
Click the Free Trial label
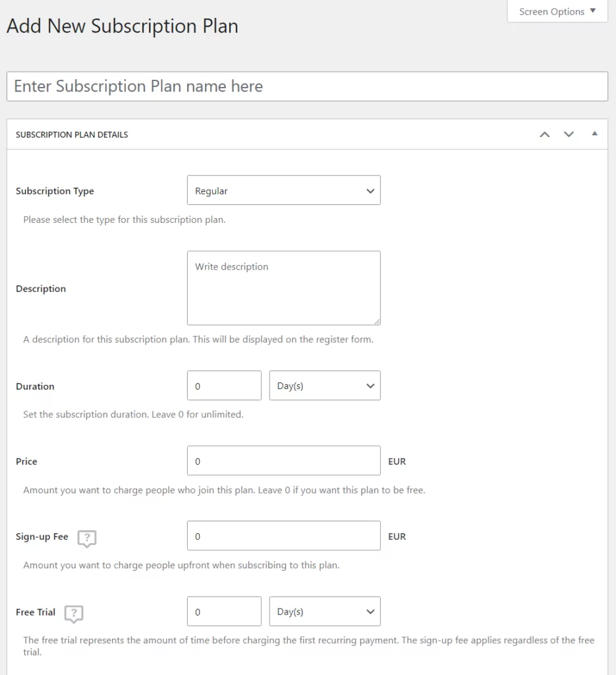click(x=36, y=612)
